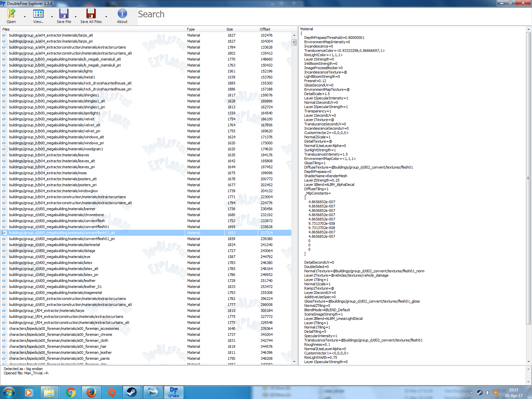
Task: Click the ShaderName=RenderMesh line
Action: [x=326, y=176]
